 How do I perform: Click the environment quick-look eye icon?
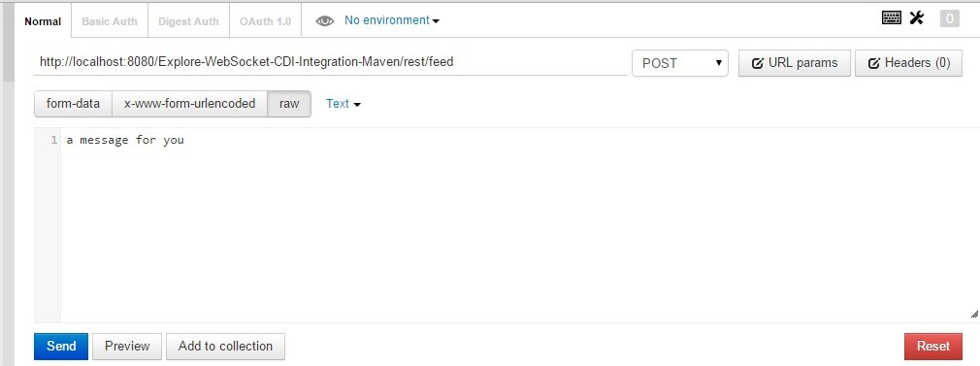[324, 21]
